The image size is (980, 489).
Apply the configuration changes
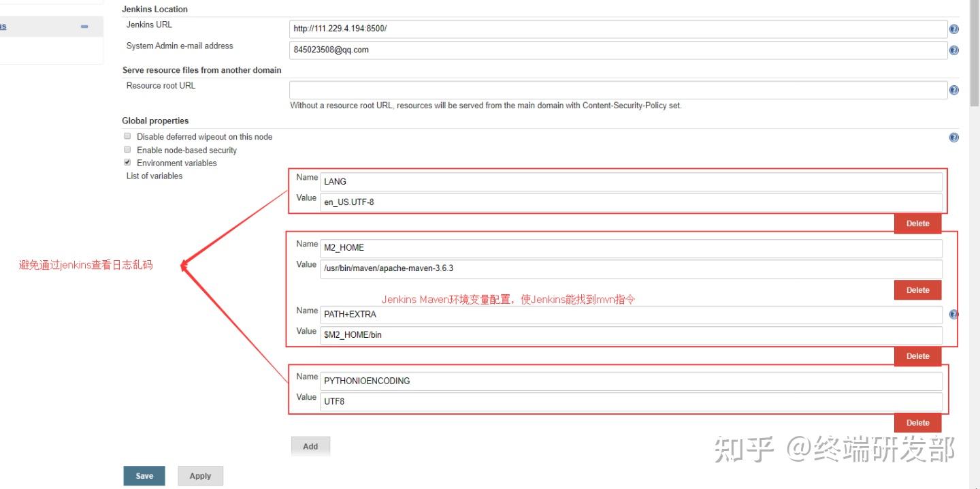coord(200,475)
